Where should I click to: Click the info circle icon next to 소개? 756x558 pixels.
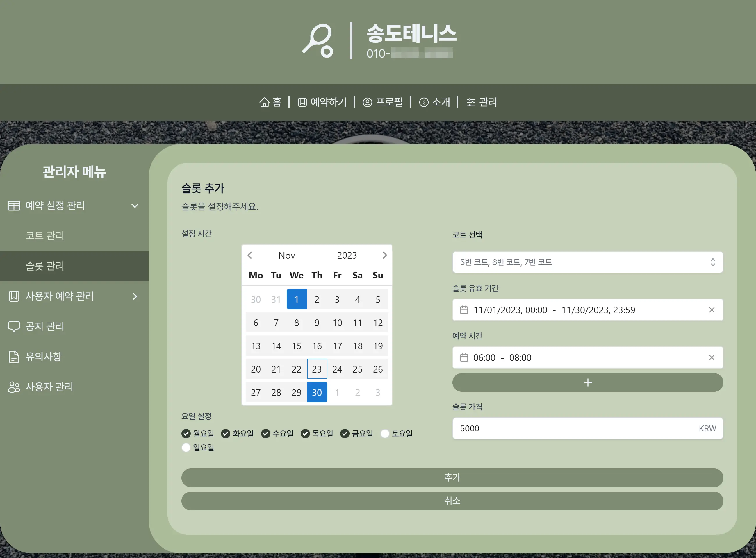423,102
